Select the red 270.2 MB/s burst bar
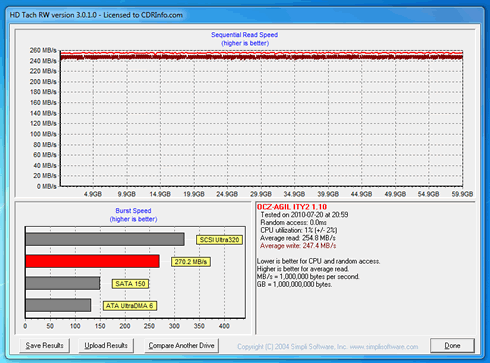Viewport: 490px width, 363px height. tap(92, 261)
